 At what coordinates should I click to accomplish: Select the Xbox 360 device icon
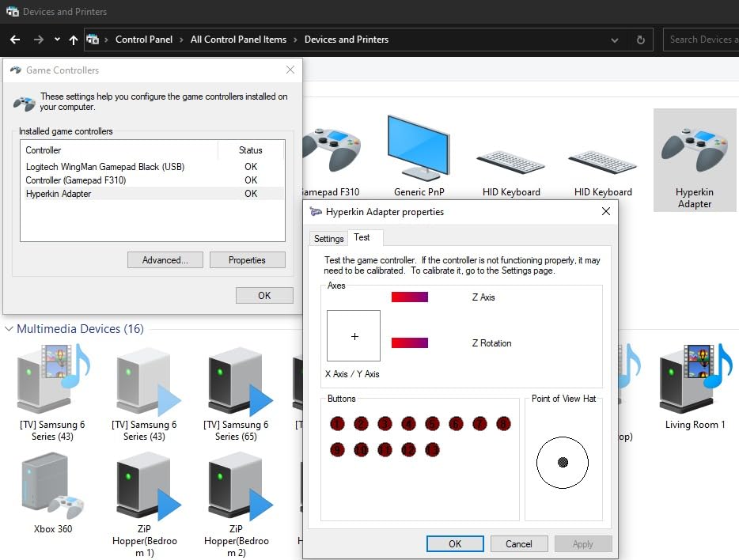[x=53, y=485]
